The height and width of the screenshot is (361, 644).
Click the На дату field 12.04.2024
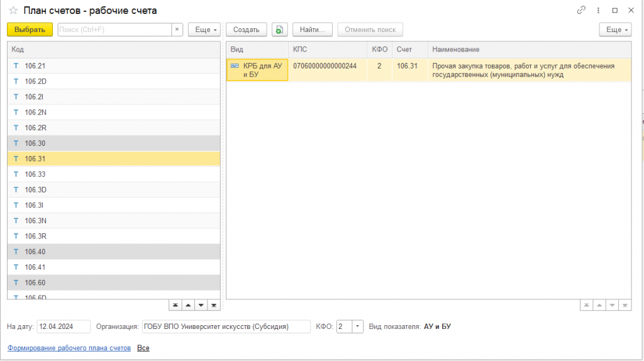coord(64,326)
